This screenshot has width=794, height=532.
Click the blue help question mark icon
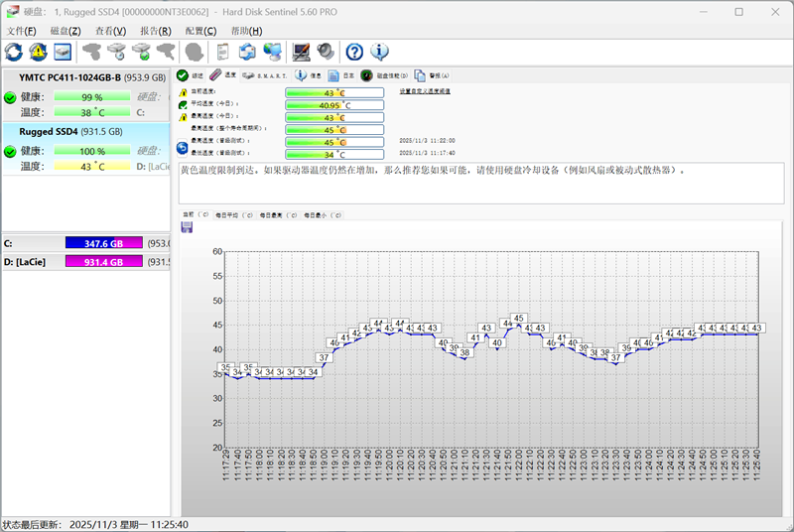click(x=354, y=52)
